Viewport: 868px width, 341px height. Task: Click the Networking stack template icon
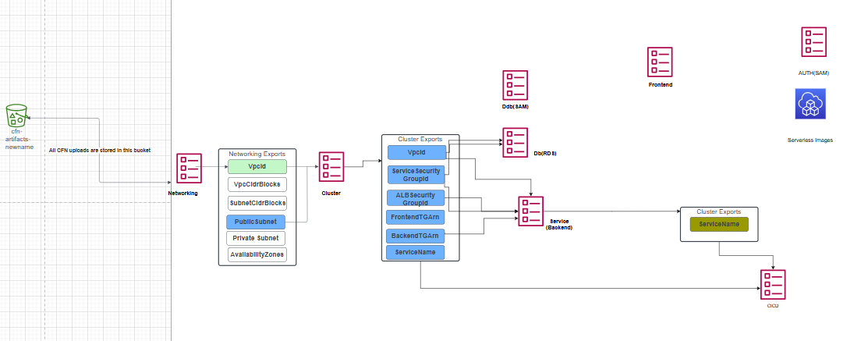[189, 169]
